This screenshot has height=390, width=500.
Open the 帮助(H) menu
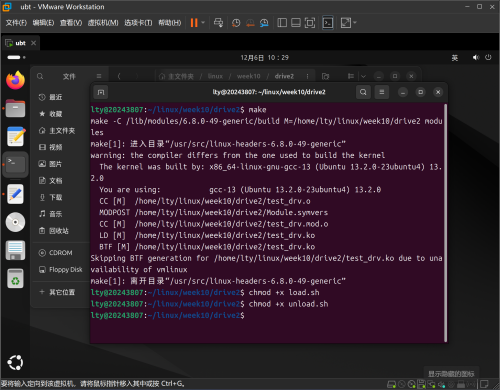(x=169, y=23)
